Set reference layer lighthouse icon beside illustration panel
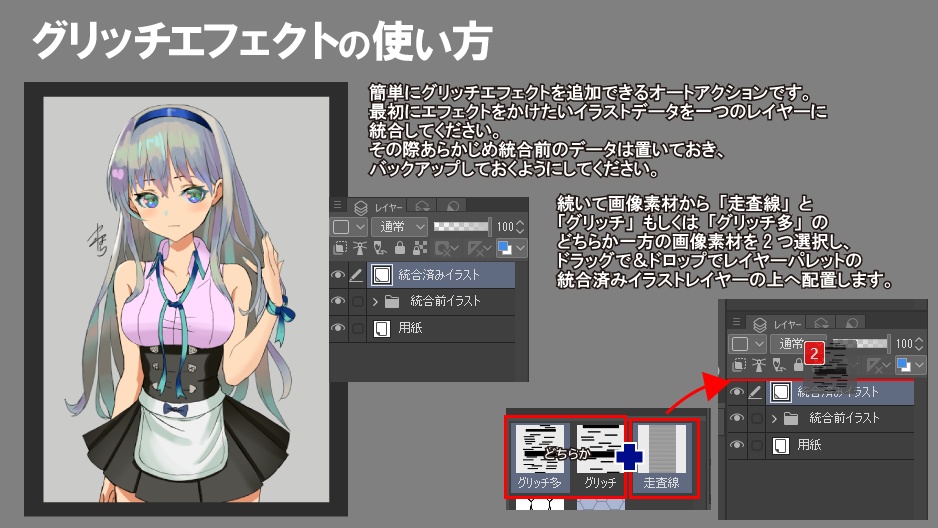 coord(360,247)
